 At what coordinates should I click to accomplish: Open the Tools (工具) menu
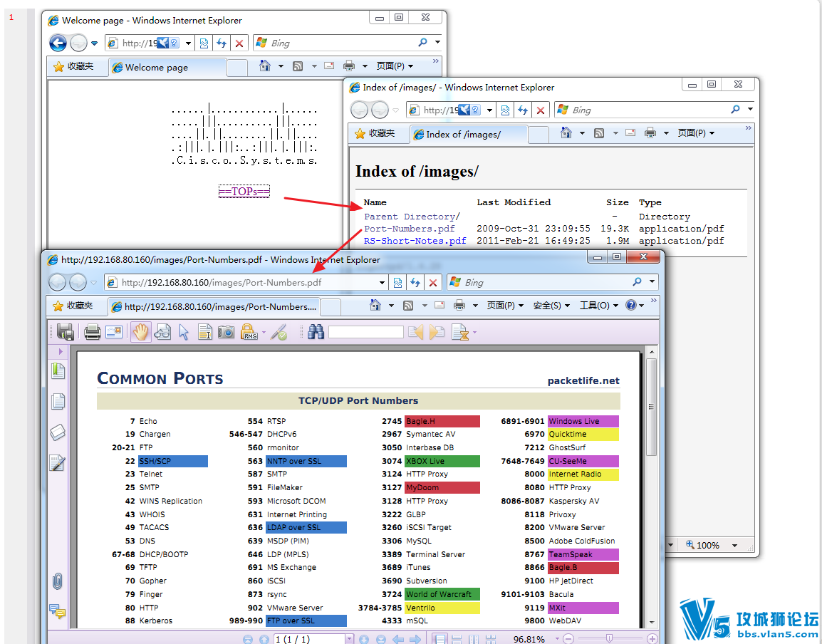pyautogui.click(x=599, y=305)
